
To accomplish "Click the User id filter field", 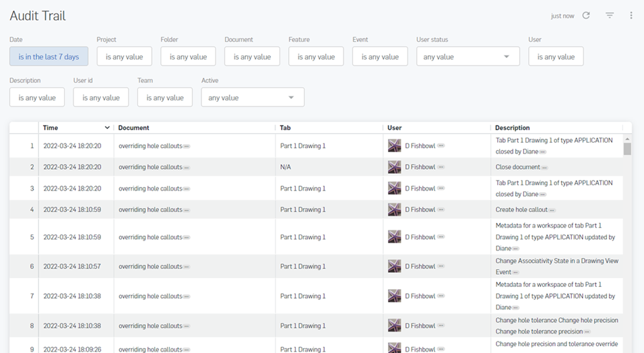I will [101, 98].
